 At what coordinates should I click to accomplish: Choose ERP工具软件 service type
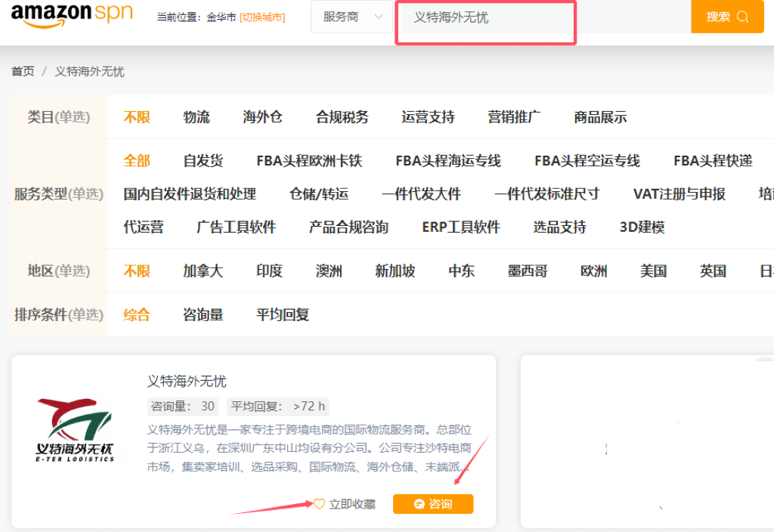[x=461, y=227]
